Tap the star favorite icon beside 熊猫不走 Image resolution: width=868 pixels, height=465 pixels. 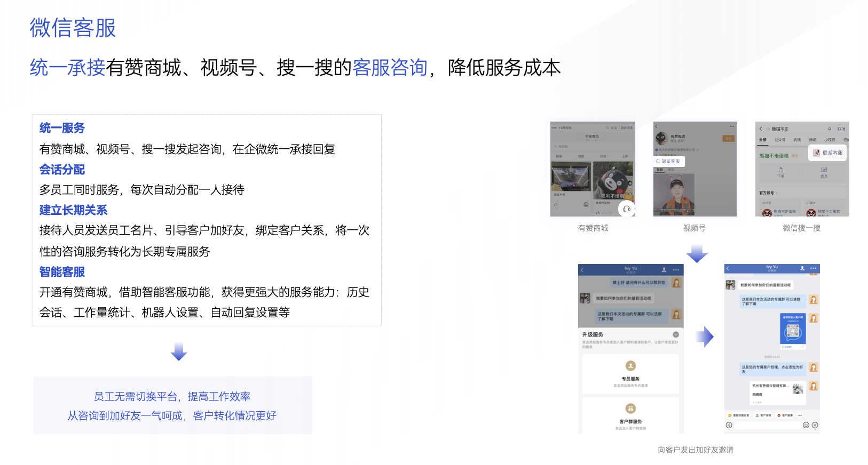pos(768,129)
